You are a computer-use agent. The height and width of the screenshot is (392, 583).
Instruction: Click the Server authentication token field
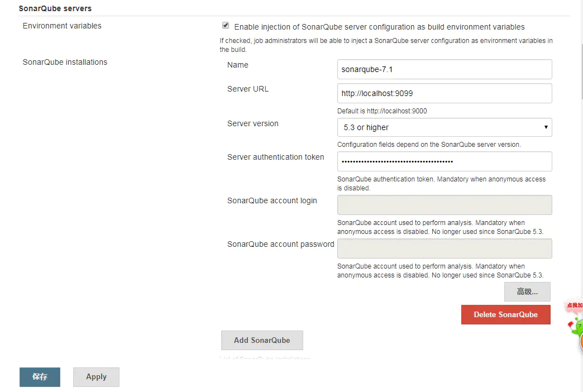point(445,161)
